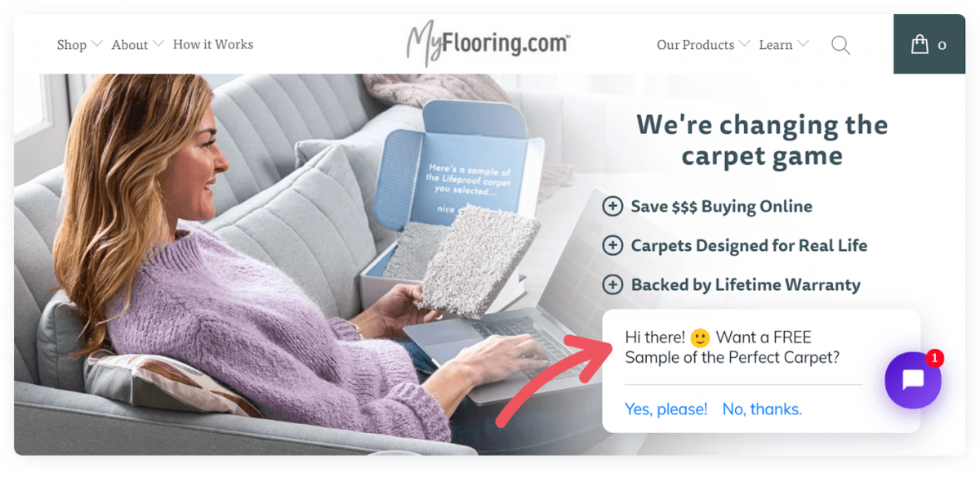980x478 pixels.
Task: Open the Shop dropdown menu
Action: click(79, 45)
